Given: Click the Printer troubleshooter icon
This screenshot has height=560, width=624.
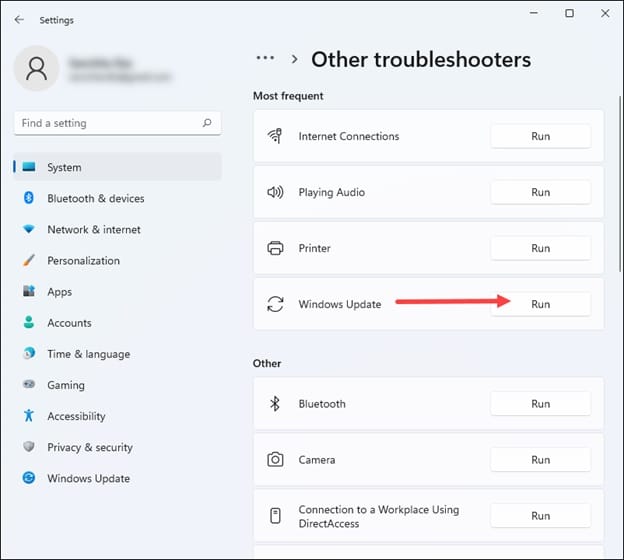Looking at the screenshot, I should pos(275,248).
